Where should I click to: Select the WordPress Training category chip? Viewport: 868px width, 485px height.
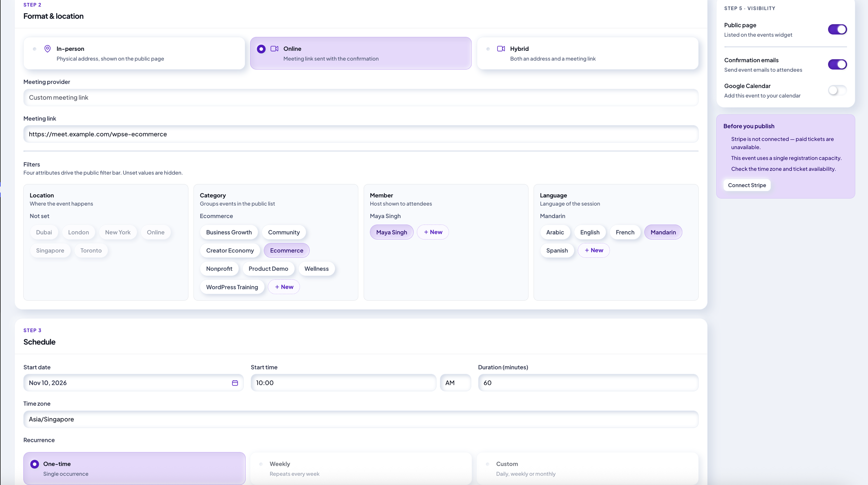click(232, 287)
